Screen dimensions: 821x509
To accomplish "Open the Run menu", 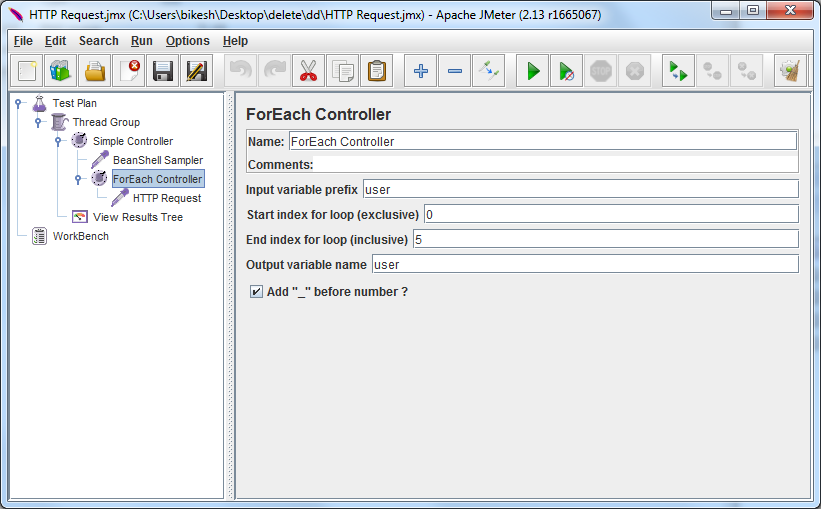I will [141, 41].
